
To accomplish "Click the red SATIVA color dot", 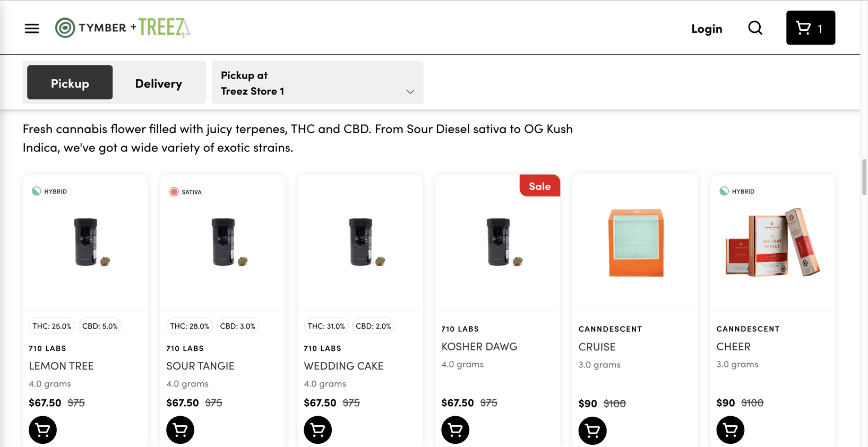I will (x=174, y=192).
